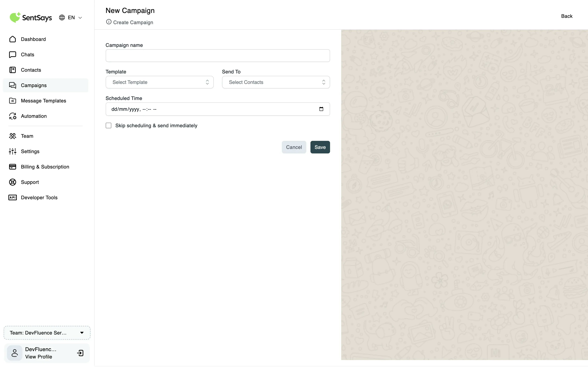
Task: Click the Contacts book icon
Action: tap(13, 70)
